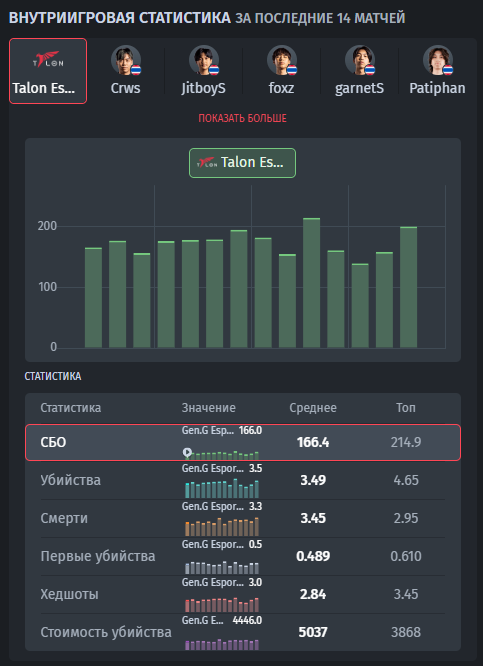Click the tallest bar in the chart
This screenshot has height=666, width=483.
pyautogui.click(x=311, y=283)
